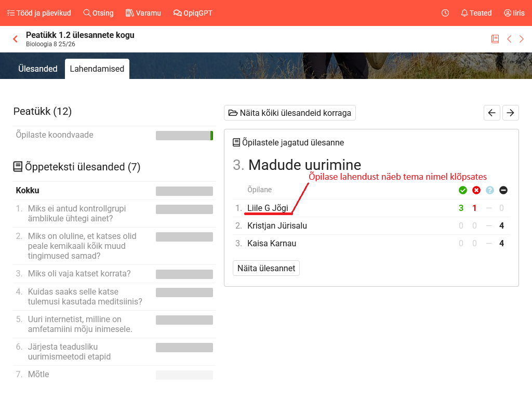Launch OpiqGPT from top bar
The height and width of the screenshot is (399, 532).
[193, 13]
